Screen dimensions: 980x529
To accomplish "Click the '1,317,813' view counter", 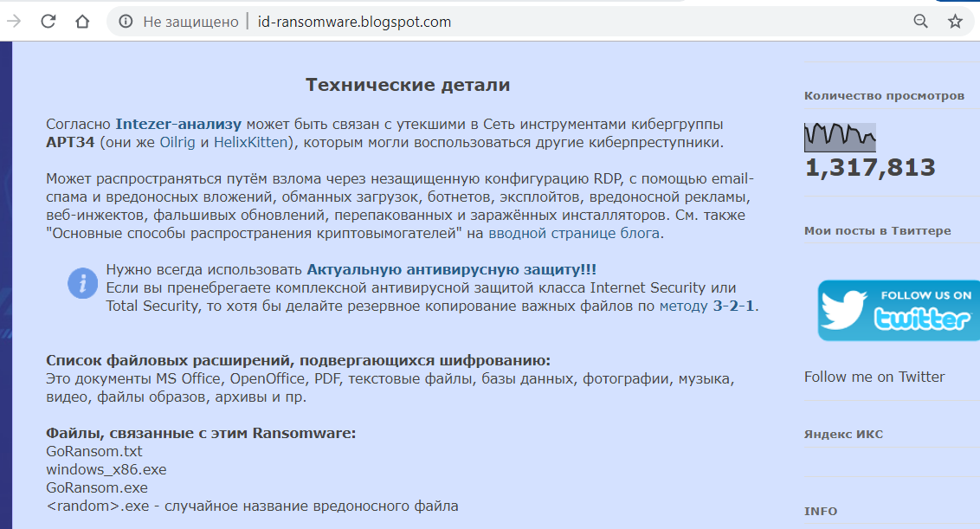I will [870, 168].
